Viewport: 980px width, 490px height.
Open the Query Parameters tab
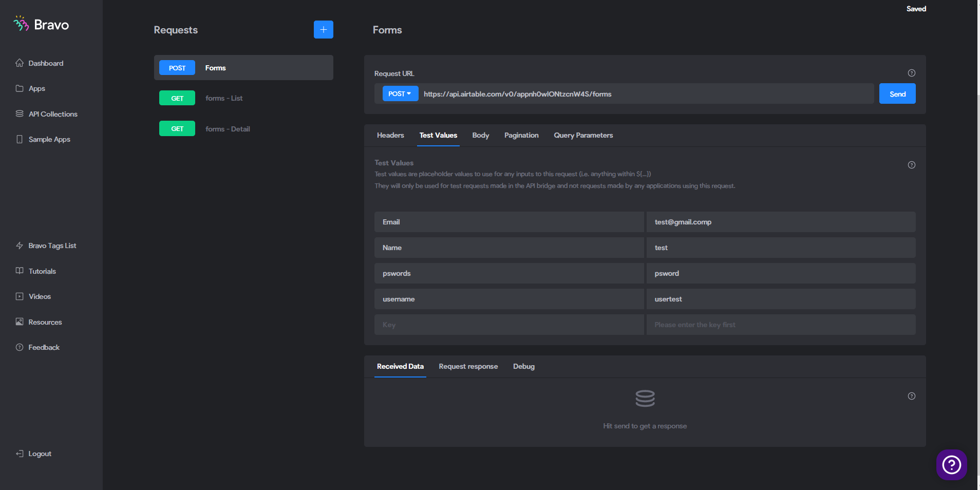tap(583, 135)
